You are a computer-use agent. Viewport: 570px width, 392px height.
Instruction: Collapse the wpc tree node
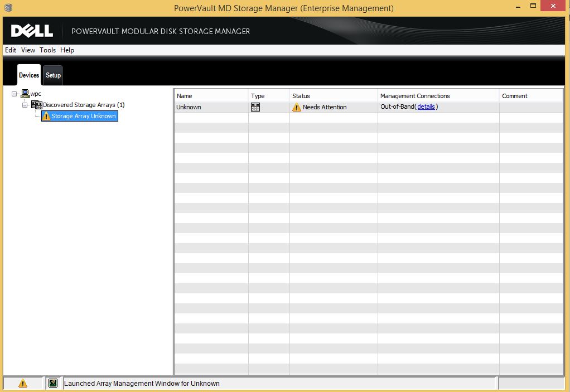[x=15, y=94]
